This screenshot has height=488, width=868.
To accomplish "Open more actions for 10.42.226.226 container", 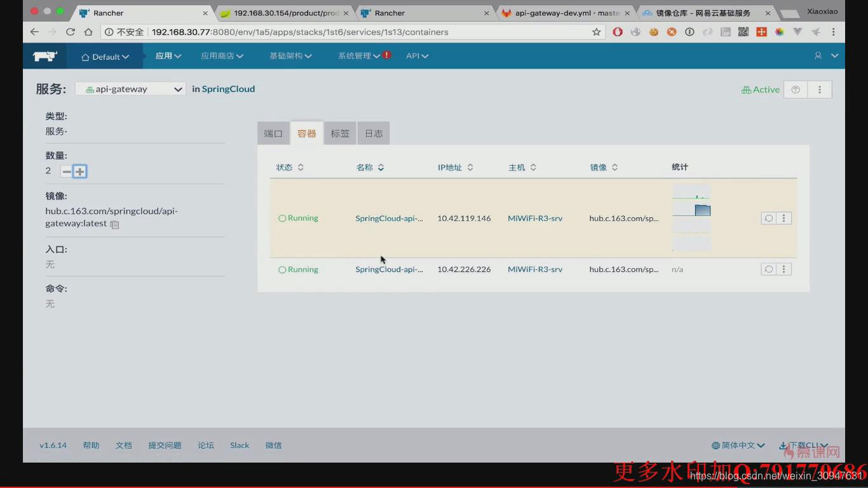I will (x=783, y=269).
